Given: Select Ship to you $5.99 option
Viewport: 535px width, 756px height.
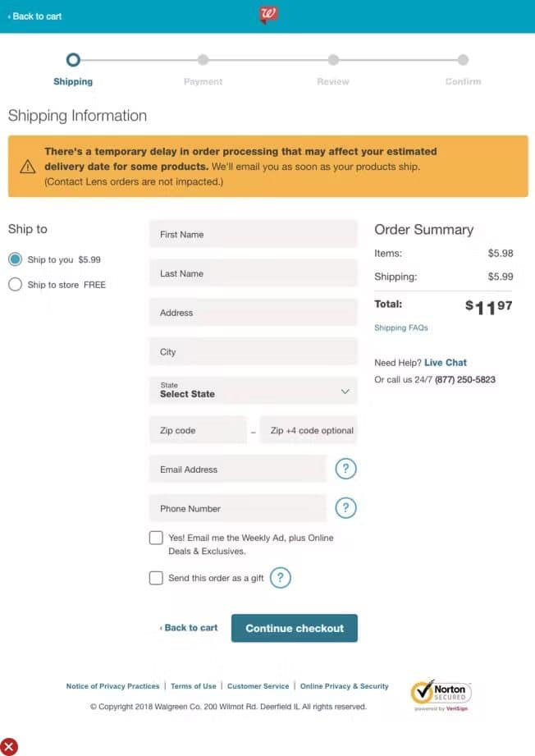Looking at the screenshot, I should coord(15,259).
